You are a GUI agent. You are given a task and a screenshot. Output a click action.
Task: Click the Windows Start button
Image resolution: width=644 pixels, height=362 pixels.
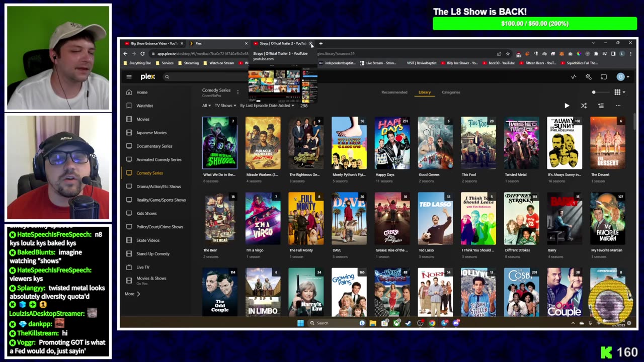click(300, 323)
